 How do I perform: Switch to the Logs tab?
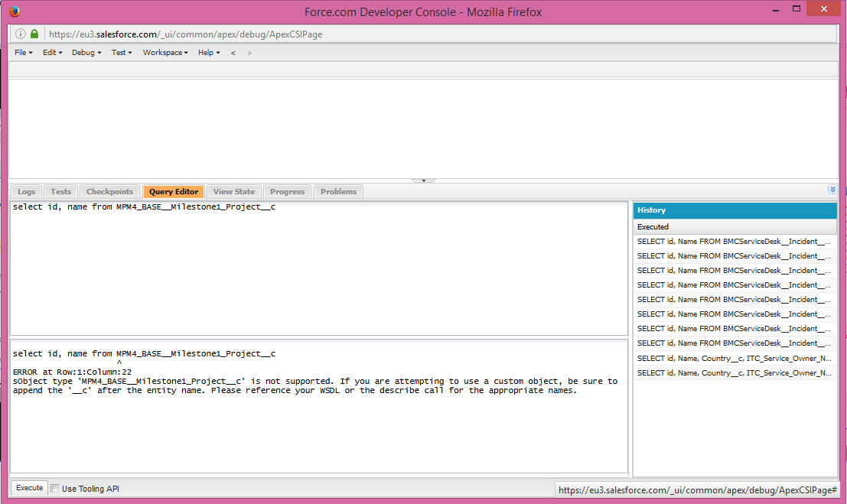click(26, 192)
